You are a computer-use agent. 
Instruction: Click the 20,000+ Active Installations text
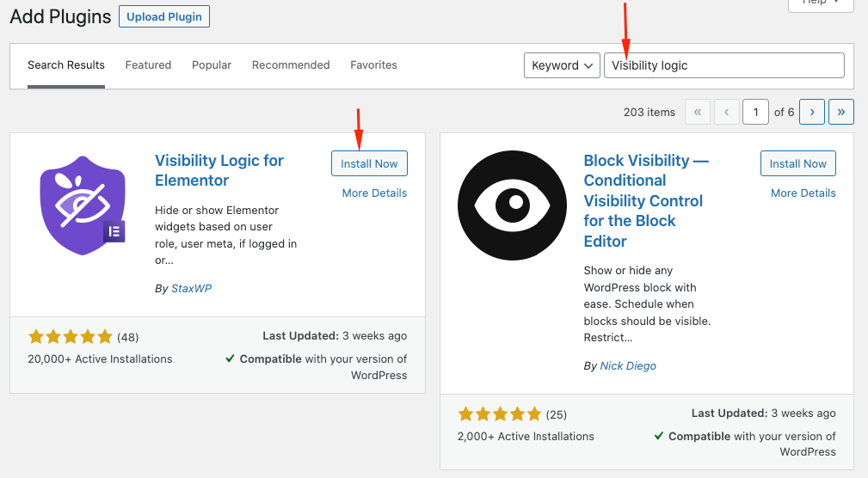click(x=100, y=359)
